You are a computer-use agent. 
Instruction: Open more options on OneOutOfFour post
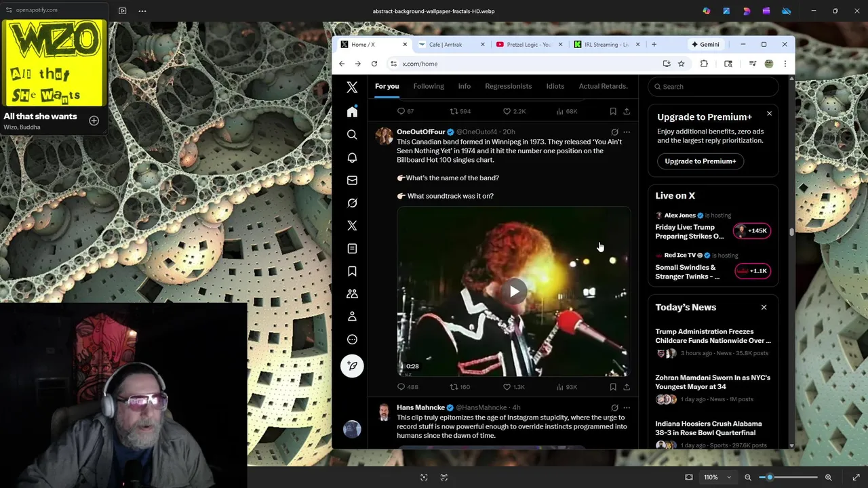pyautogui.click(x=627, y=132)
